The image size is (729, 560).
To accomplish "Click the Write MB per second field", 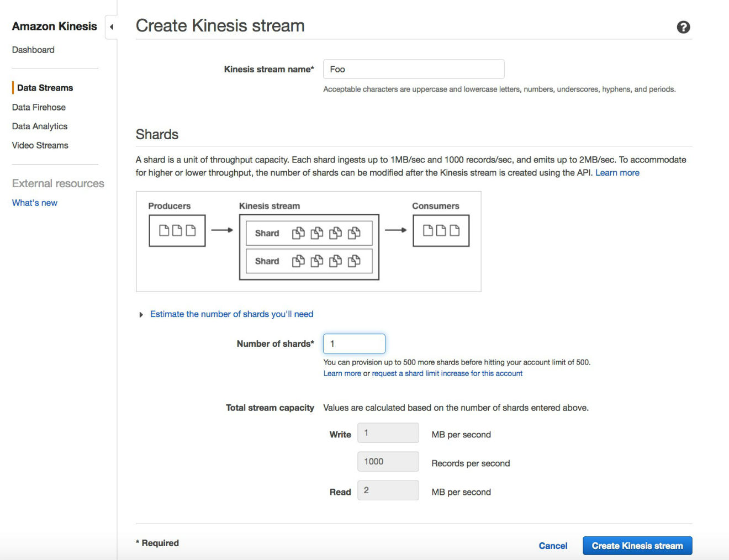I will pyautogui.click(x=388, y=433).
